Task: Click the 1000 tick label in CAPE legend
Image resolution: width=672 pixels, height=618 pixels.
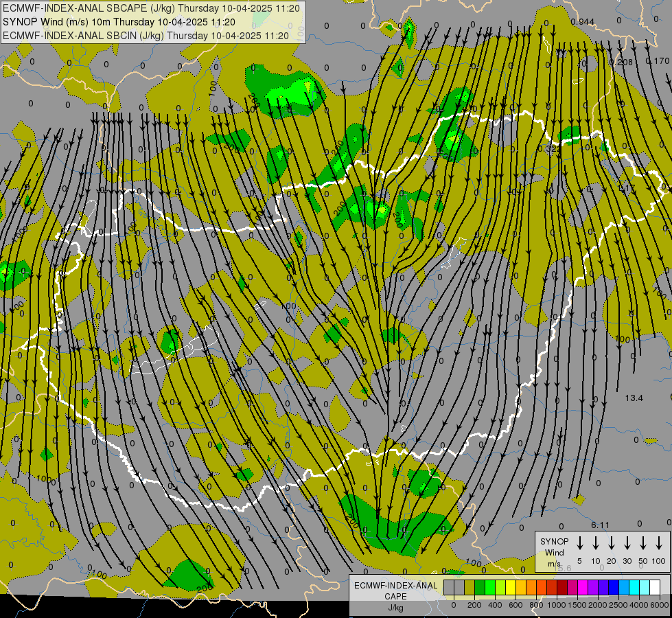Action: click(x=556, y=605)
